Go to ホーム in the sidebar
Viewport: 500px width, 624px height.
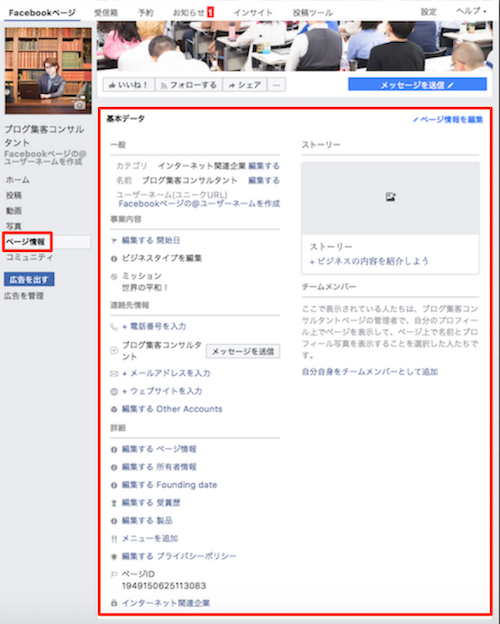[x=18, y=180]
